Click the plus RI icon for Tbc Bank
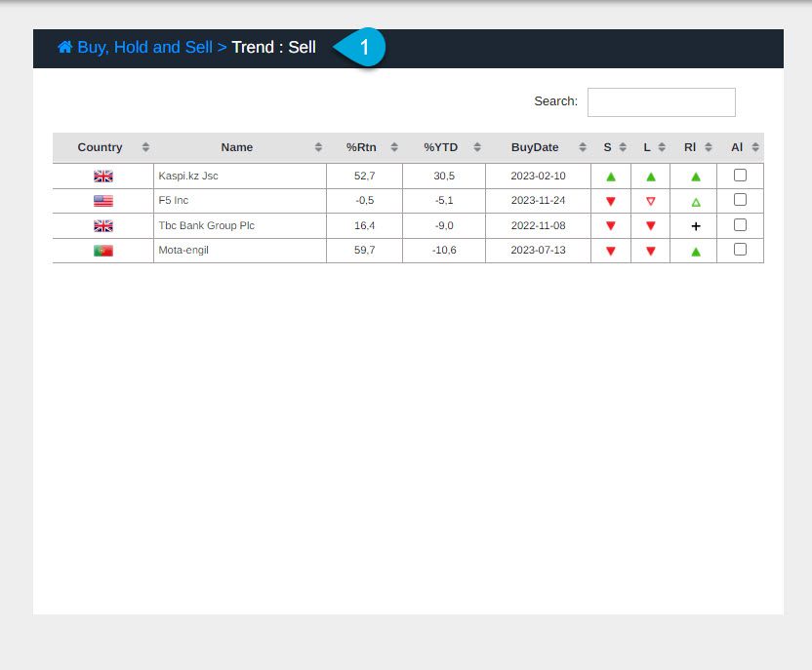This screenshot has height=670, width=812. pyautogui.click(x=696, y=226)
